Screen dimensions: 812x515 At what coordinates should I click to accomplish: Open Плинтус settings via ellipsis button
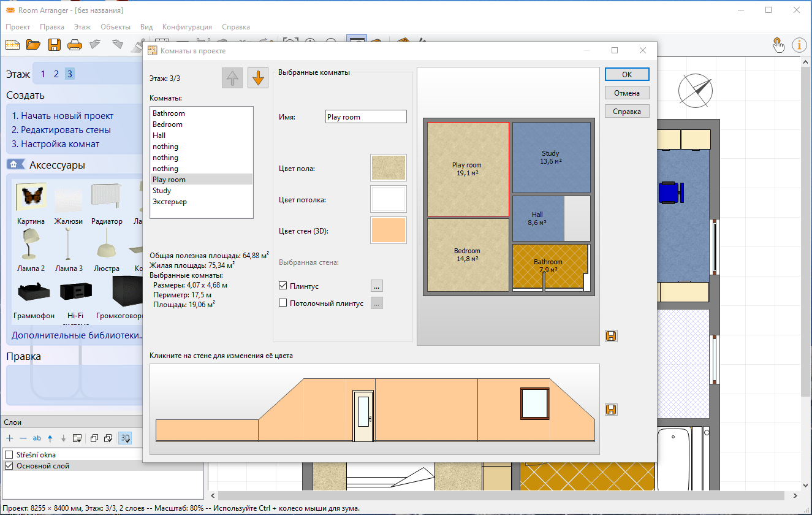(377, 286)
